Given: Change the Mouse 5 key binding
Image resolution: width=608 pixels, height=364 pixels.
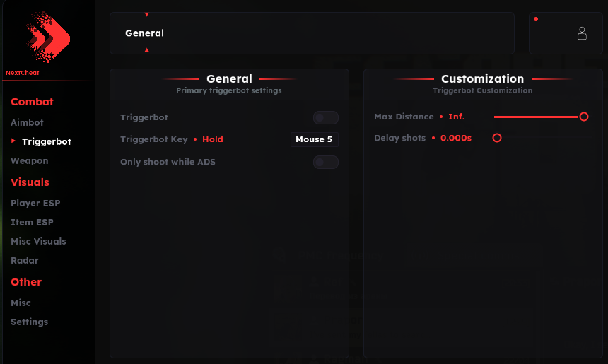Looking at the screenshot, I should [x=314, y=139].
